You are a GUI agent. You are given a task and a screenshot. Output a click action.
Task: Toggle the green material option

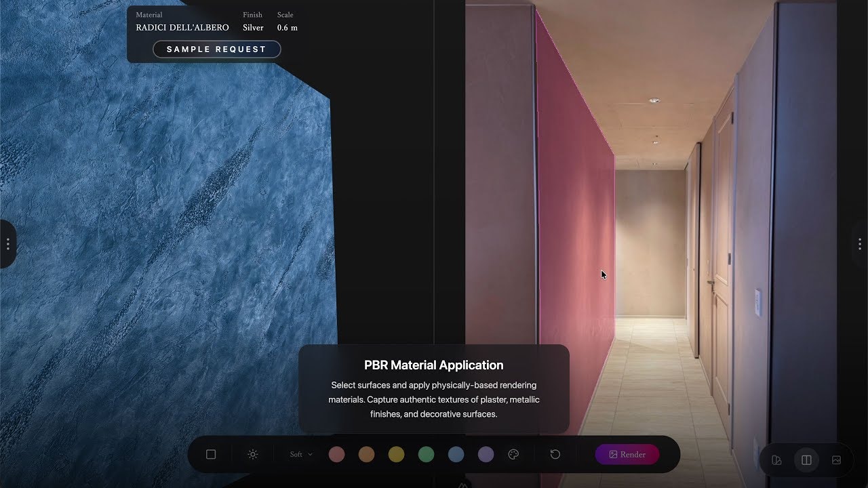tap(426, 454)
